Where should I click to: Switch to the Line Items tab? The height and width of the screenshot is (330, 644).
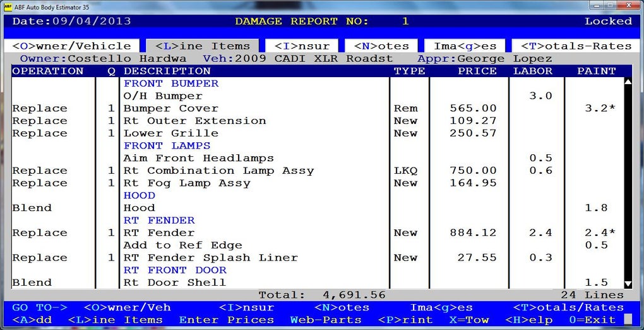(x=203, y=46)
